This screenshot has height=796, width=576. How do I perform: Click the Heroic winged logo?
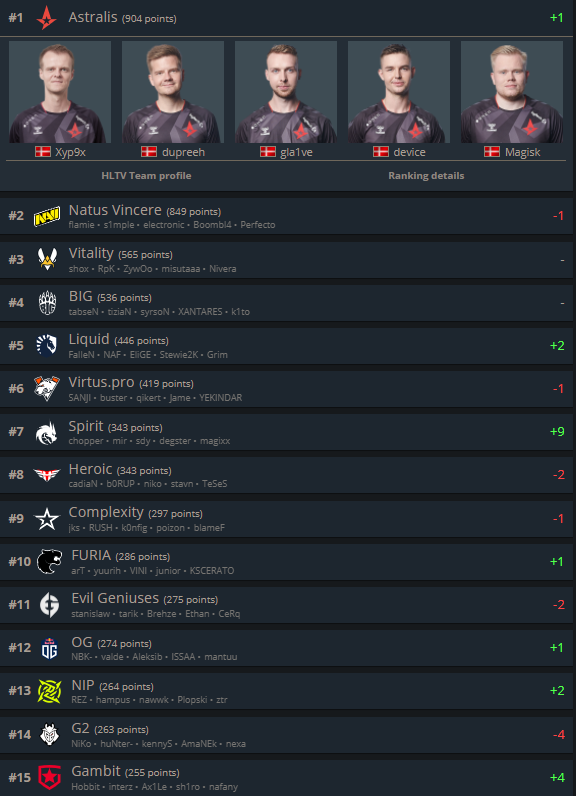47,475
